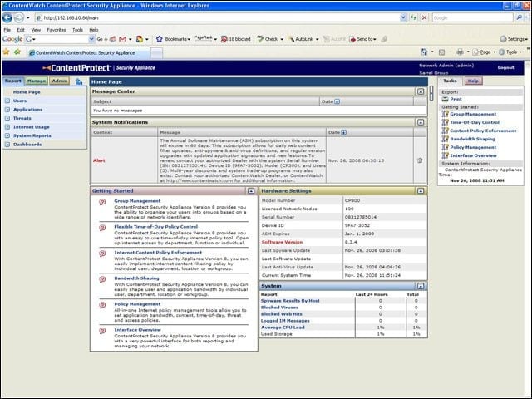
Task: Open Blocked Web Hits report link
Action: [281, 314]
